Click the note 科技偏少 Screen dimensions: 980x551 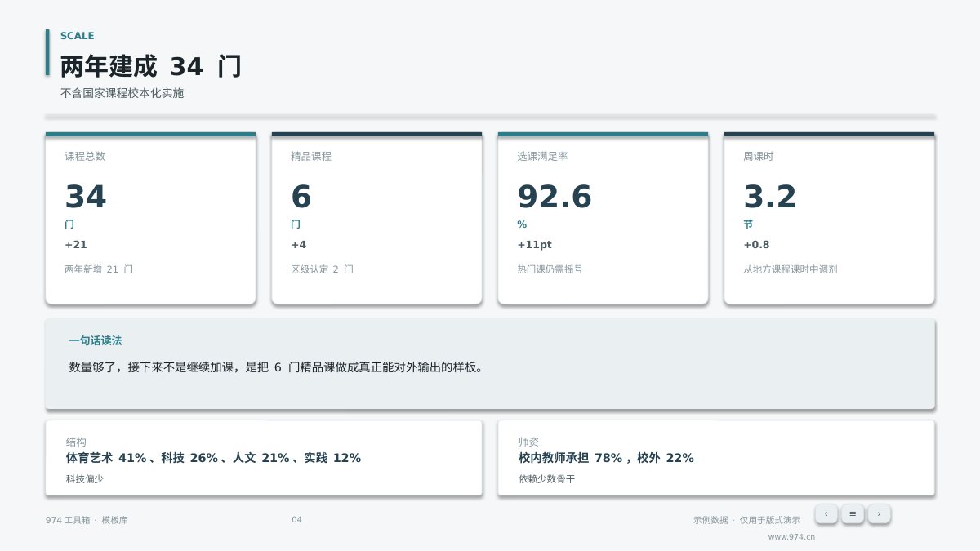85,479
